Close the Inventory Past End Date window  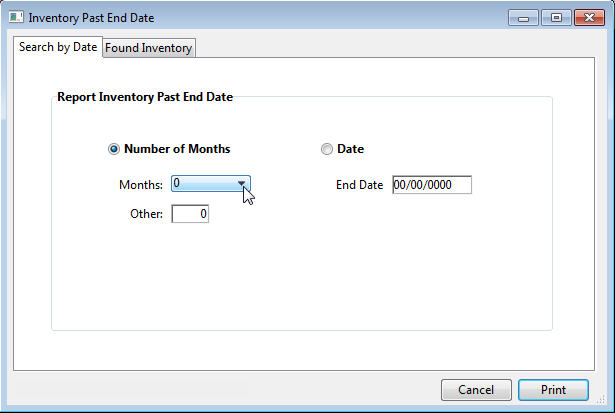pos(589,18)
